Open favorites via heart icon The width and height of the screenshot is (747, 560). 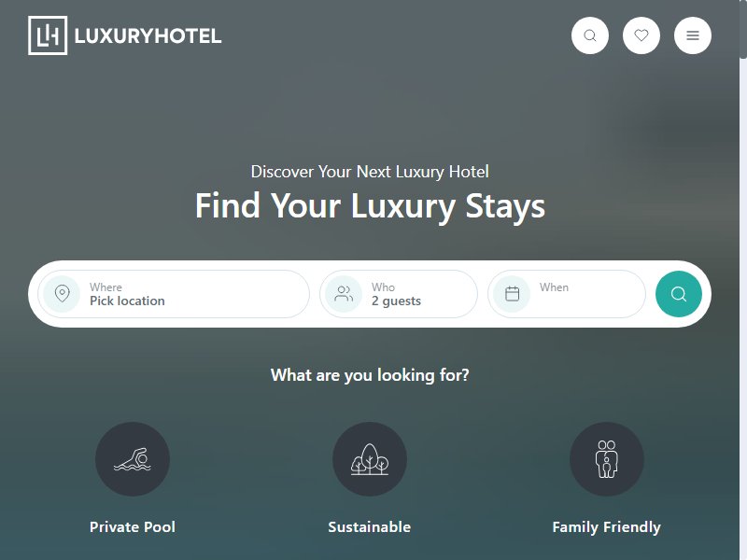tap(641, 35)
